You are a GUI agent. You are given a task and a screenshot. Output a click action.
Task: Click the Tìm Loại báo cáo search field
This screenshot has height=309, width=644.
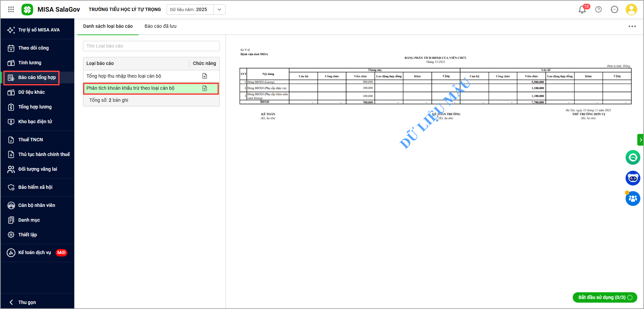(151, 46)
